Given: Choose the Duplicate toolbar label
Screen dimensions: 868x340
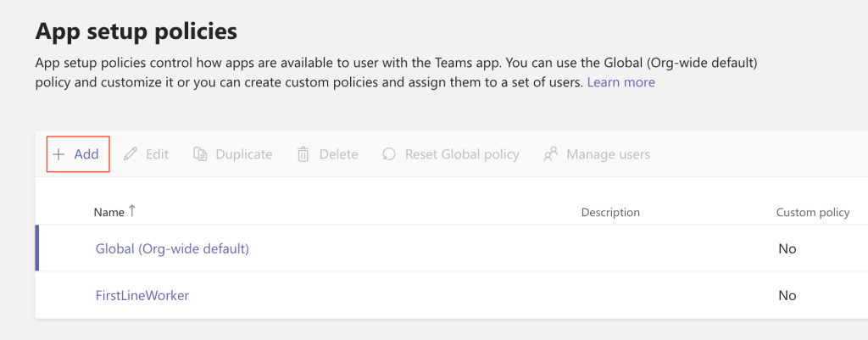Looking at the screenshot, I should [244, 154].
